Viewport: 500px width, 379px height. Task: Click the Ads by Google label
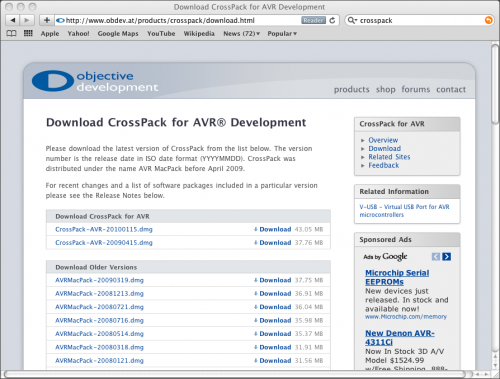pyautogui.click(x=385, y=257)
